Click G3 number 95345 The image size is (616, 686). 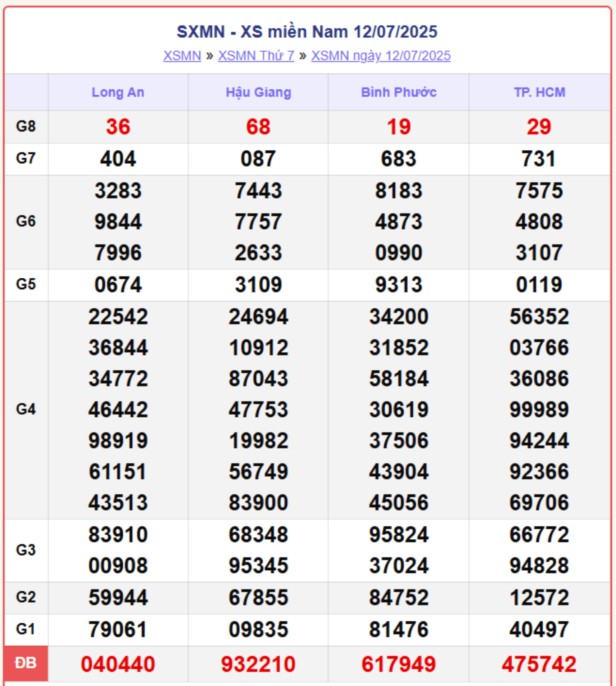pyautogui.click(x=258, y=565)
